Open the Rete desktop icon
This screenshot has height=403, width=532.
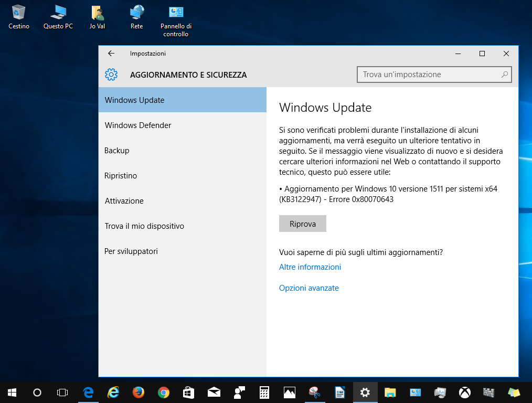pyautogui.click(x=136, y=16)
